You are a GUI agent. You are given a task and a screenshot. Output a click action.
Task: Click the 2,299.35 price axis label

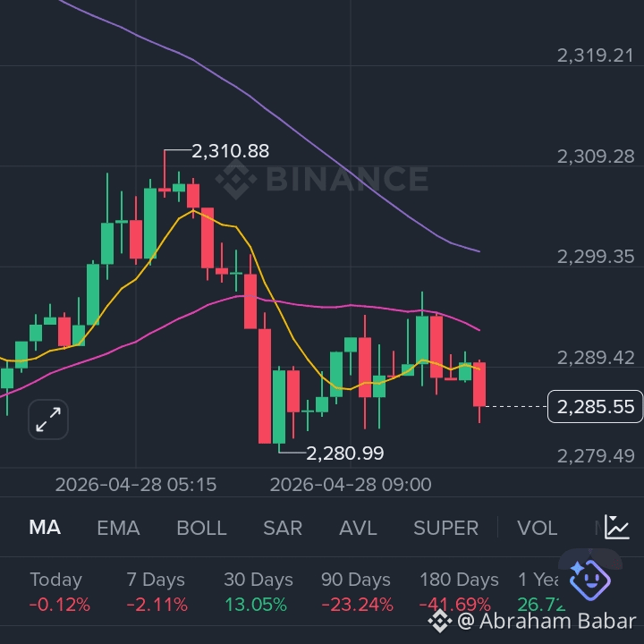[x=596, y=257]
